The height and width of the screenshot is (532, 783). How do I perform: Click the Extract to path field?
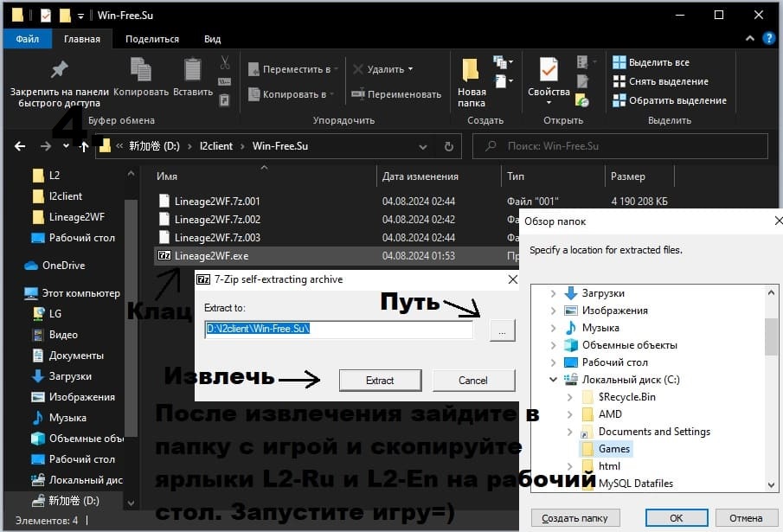(338, 329)
